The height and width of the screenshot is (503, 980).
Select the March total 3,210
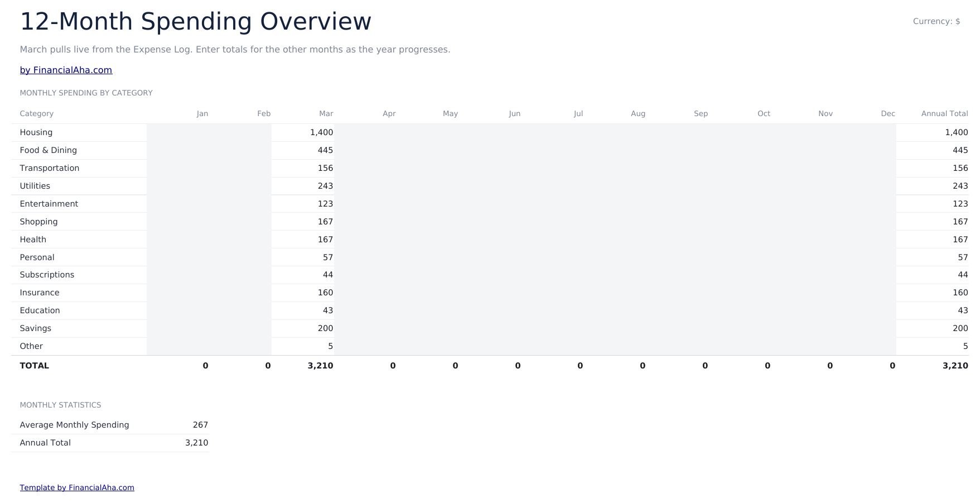(320, 366)
